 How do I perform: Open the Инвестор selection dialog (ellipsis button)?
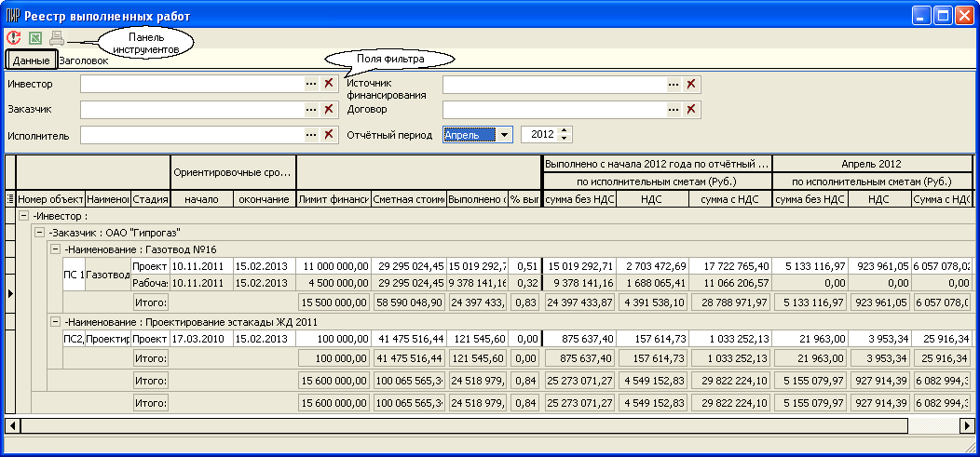click(311, 84)
